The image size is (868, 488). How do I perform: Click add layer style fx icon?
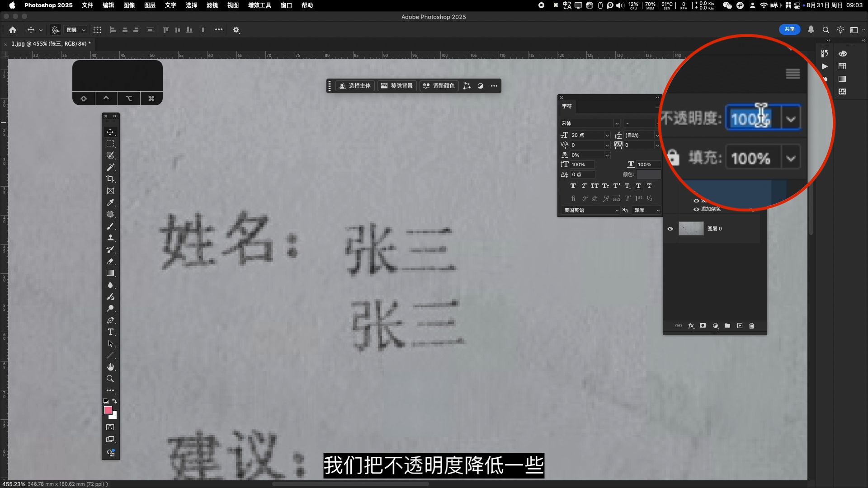point(691,326)
